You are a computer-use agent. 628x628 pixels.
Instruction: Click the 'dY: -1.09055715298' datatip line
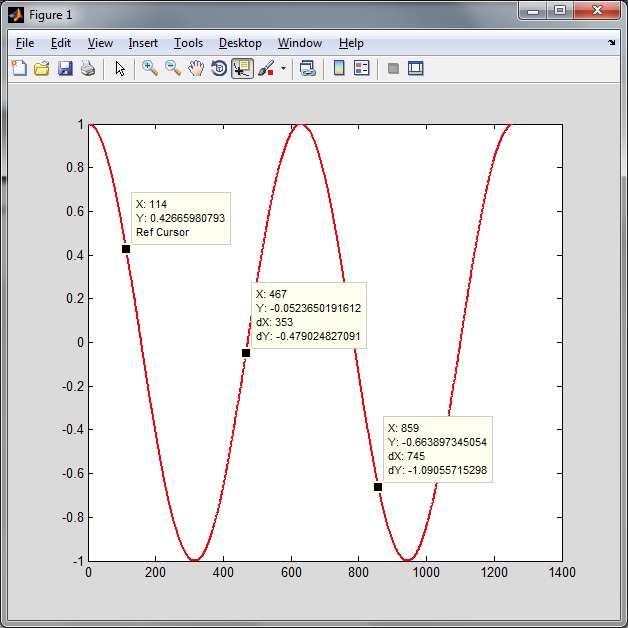pyautogui.click(x=437, y=470)
